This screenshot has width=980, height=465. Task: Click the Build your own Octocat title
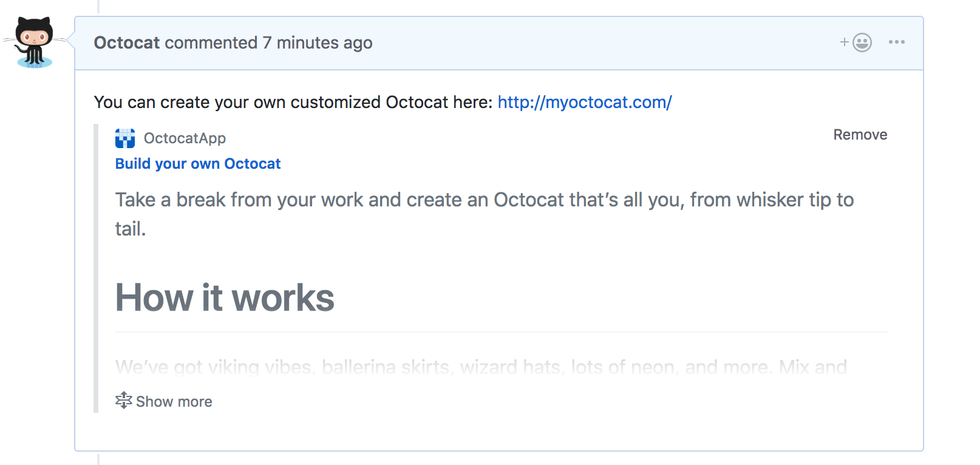tap(198, 164)
